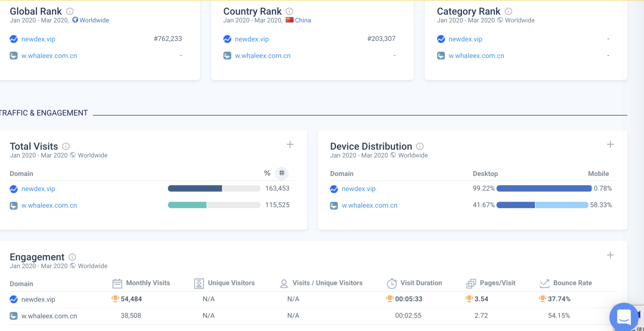Click the #762,233 global rank value

click(168, 39)
